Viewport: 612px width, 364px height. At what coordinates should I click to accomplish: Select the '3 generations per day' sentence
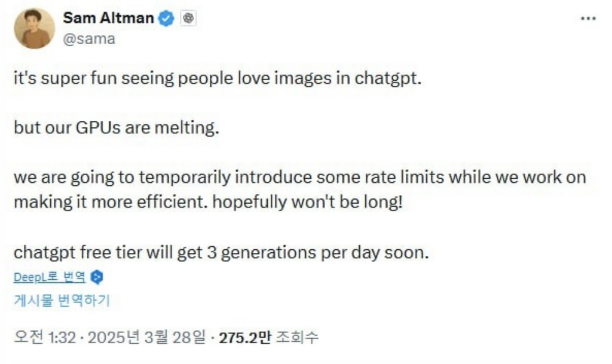(x=221, y=252)
